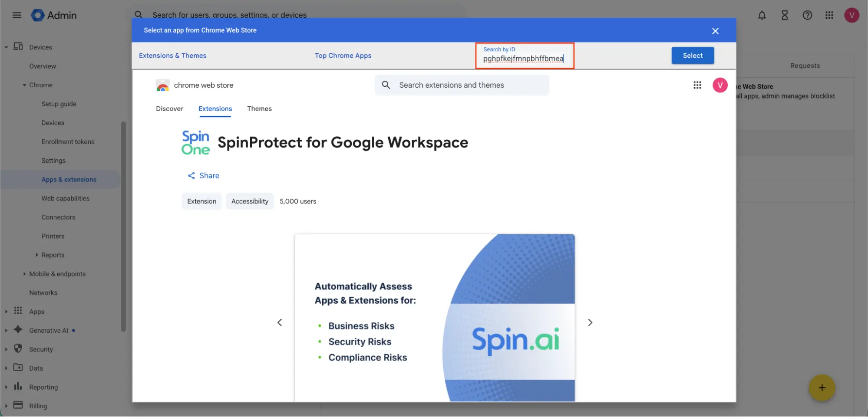Click the SpinProtect for Google Workspace title

pyautogui.click(x=343, y=143)
